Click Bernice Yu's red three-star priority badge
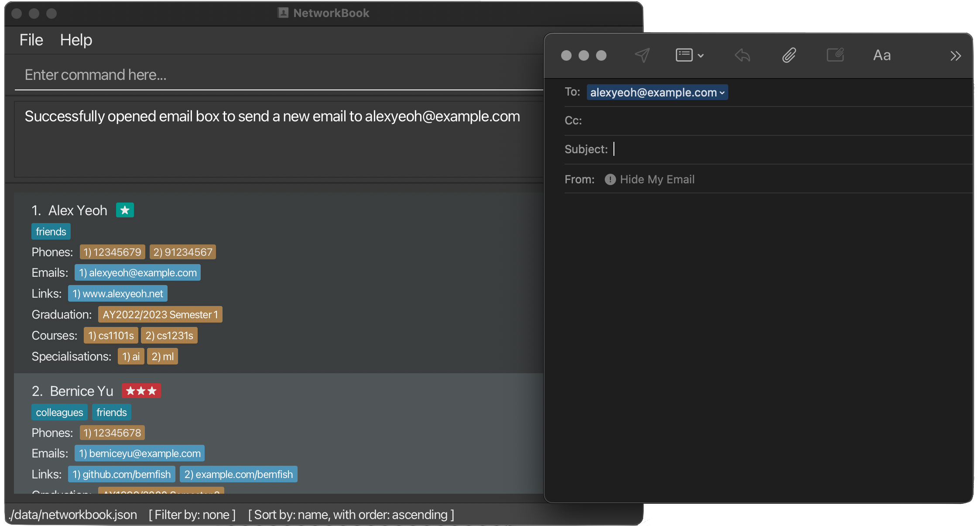Image resolution: width=980 pixels, height=526 pixels. pyautogui.click(x=141, y=391)
